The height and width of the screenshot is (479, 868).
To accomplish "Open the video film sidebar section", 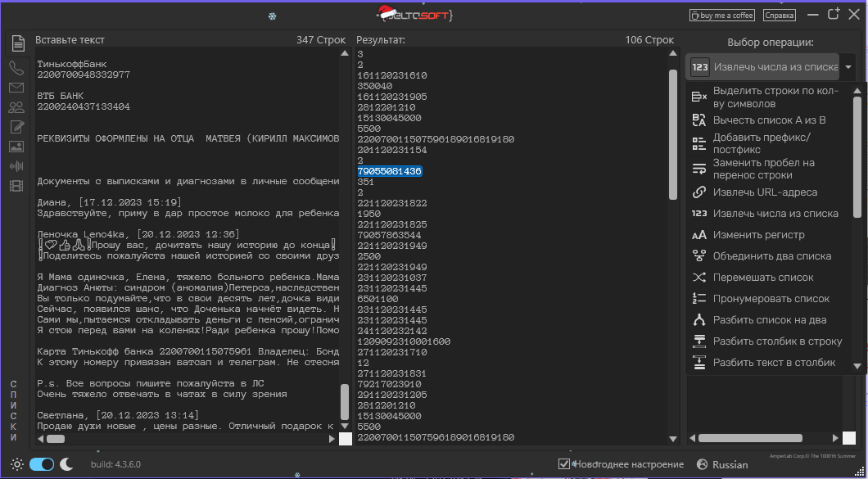I will coord(16,186).
